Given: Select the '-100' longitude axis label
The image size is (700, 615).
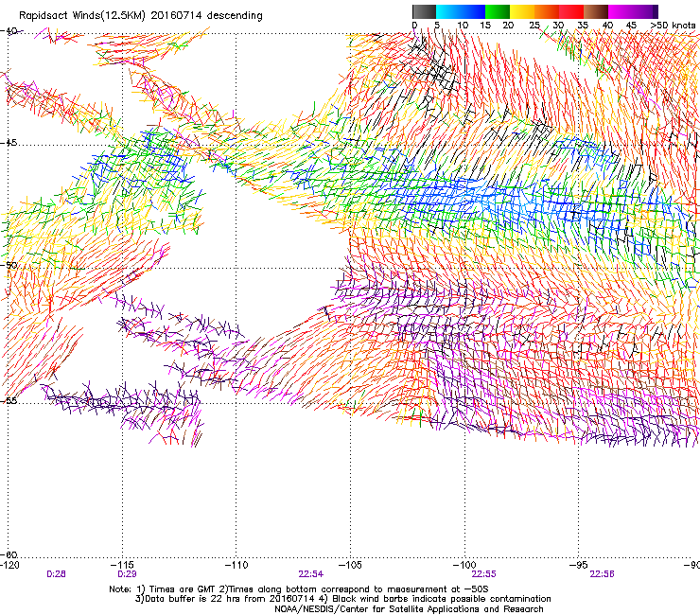Looking at the screenshot, I should [x=464, y=565].
